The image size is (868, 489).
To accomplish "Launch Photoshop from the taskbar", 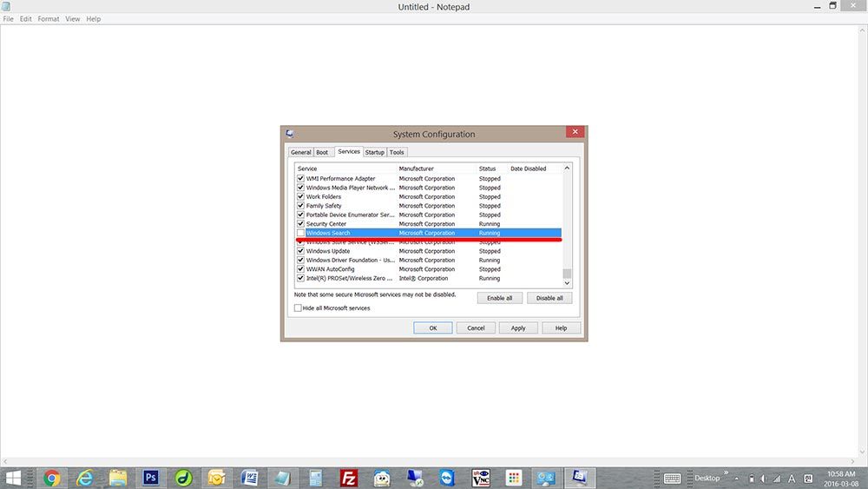I will [x=150, y=478].
